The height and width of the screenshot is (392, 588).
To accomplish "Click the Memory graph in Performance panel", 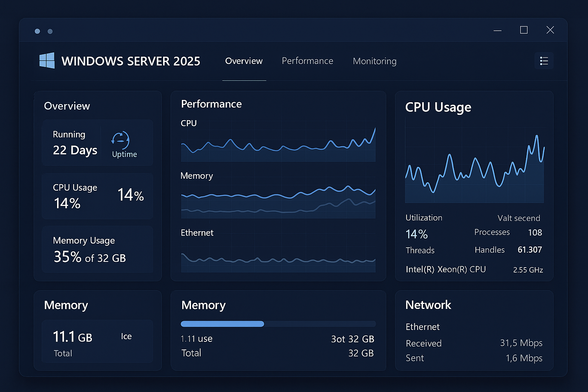I will [278, 200].
